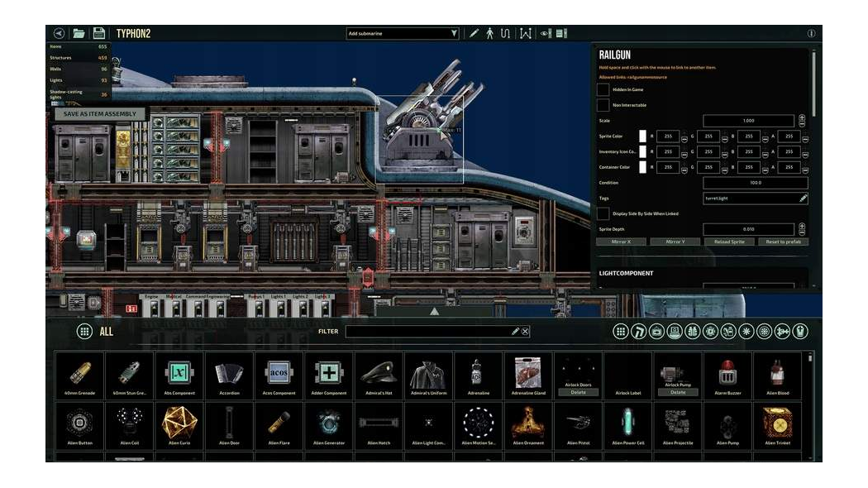Delete the Airlock Doors assembly
The image size is (868, 488).
(578, 392)
